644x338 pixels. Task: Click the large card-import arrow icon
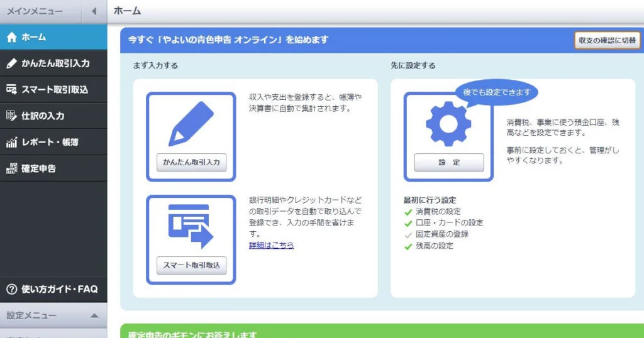(x=191, y=226)
